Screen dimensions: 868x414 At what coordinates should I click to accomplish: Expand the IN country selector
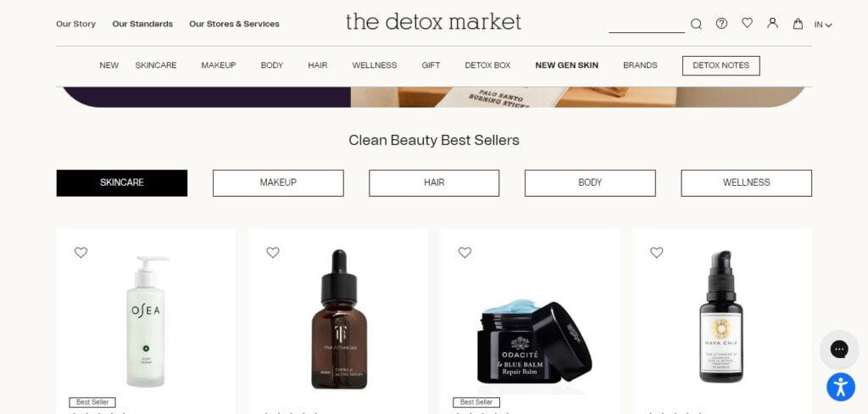coord(822,25)
